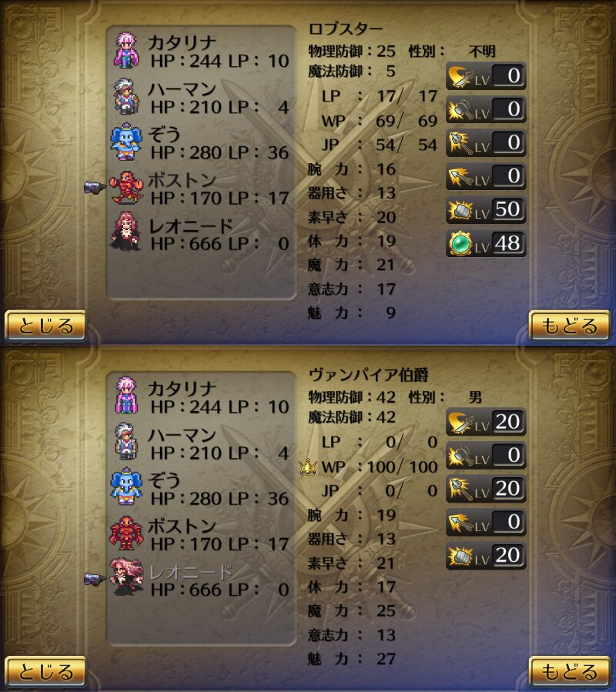Click the upper とじる button

click(45, 326)
